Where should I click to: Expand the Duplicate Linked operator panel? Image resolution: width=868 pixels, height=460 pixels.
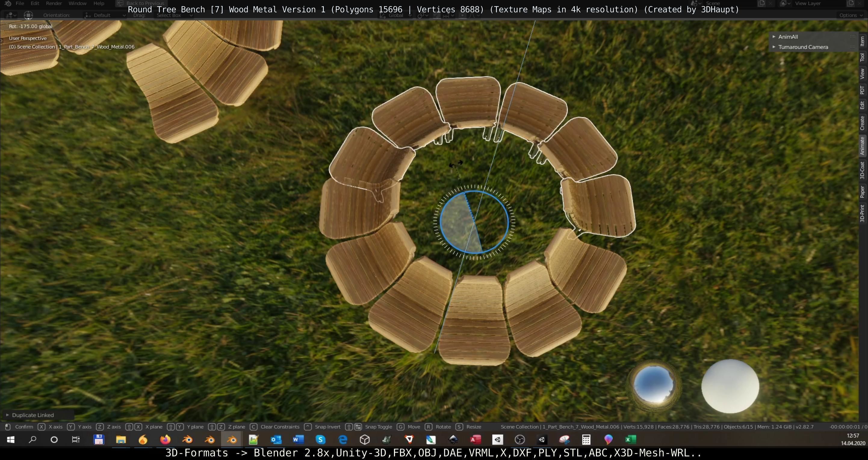33,415
